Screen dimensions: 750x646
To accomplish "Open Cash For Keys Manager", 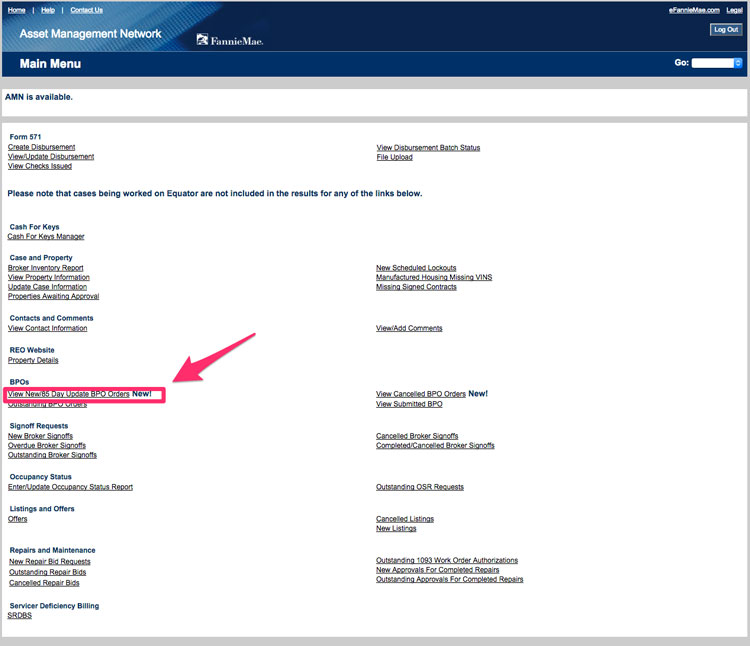I will (x=46, y=237).
